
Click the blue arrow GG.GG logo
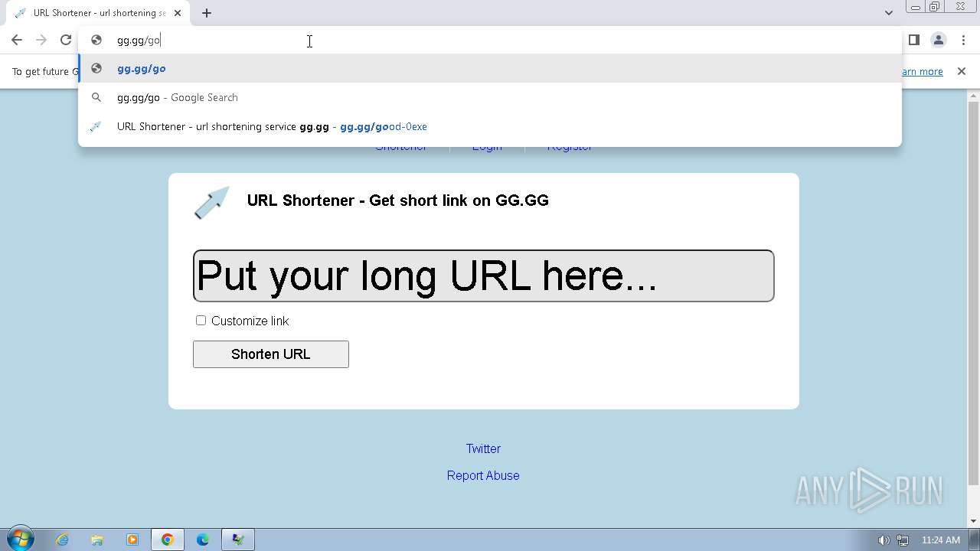pos(211,202)
